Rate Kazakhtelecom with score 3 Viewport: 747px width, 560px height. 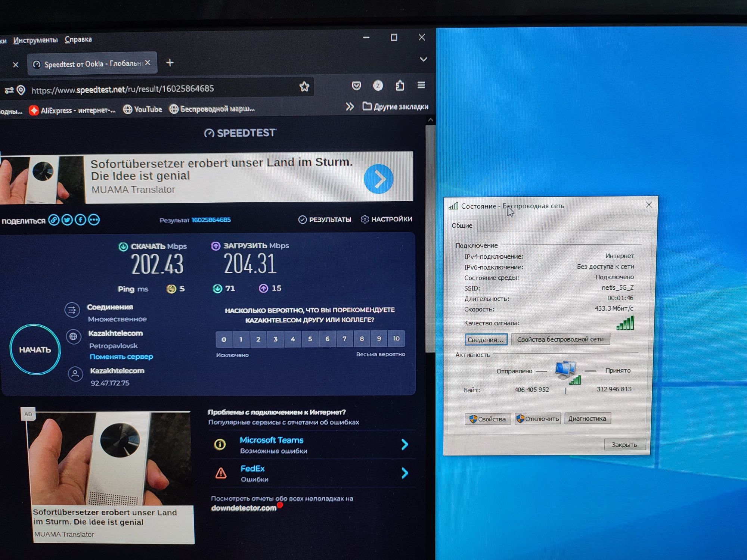click(275, 339)
